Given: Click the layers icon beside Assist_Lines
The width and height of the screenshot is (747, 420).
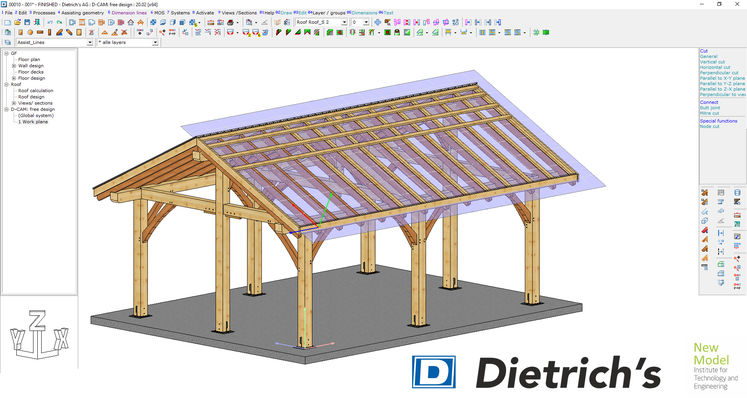Looking at the screenshot, I should [x=7, y=44].
